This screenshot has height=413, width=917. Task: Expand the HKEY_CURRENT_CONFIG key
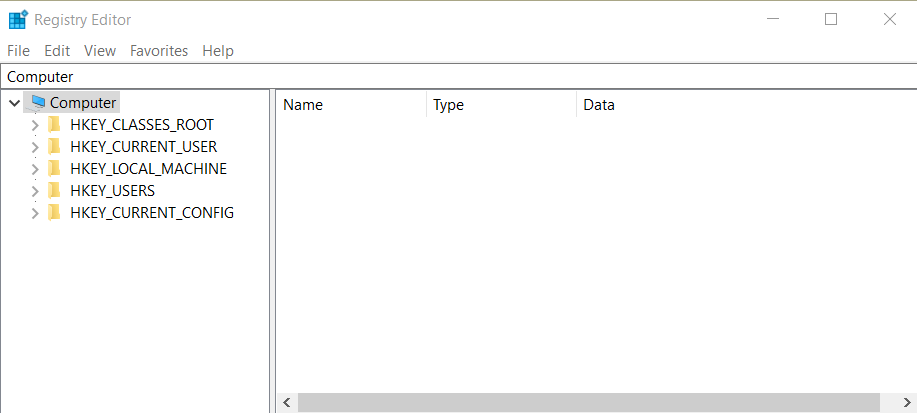point(35,213)
